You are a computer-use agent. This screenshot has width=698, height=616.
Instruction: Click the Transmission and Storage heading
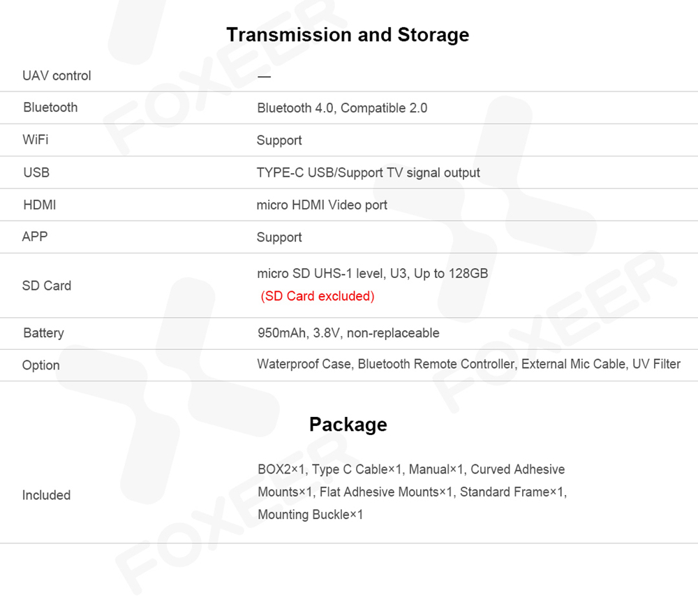(x=348, y=35)
